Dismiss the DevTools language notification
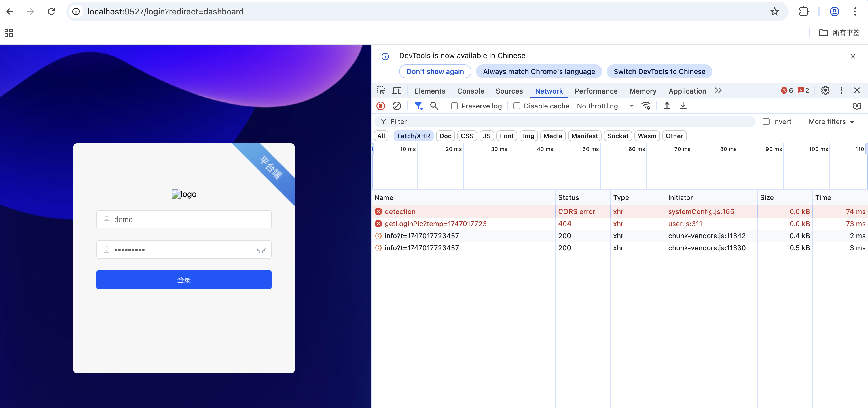 tap(853, 56)
